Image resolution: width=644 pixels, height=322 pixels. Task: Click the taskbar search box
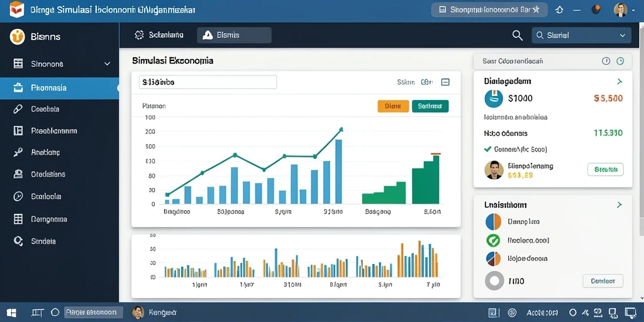(94, 313)
